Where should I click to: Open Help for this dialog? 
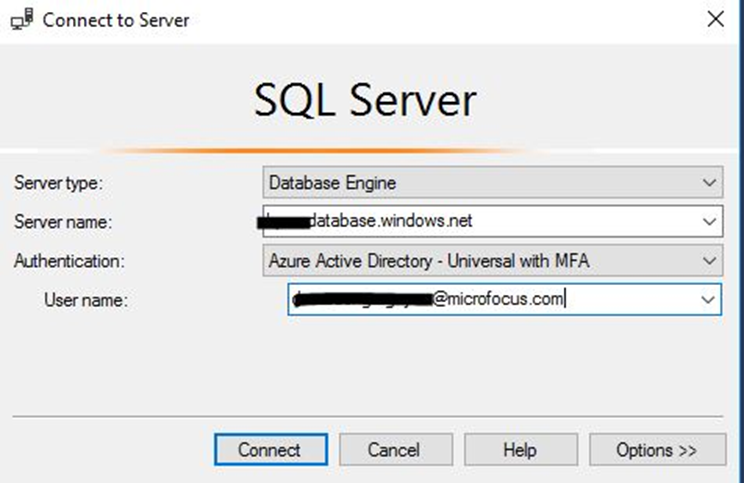pyautogui.click(x=520, y=450)
